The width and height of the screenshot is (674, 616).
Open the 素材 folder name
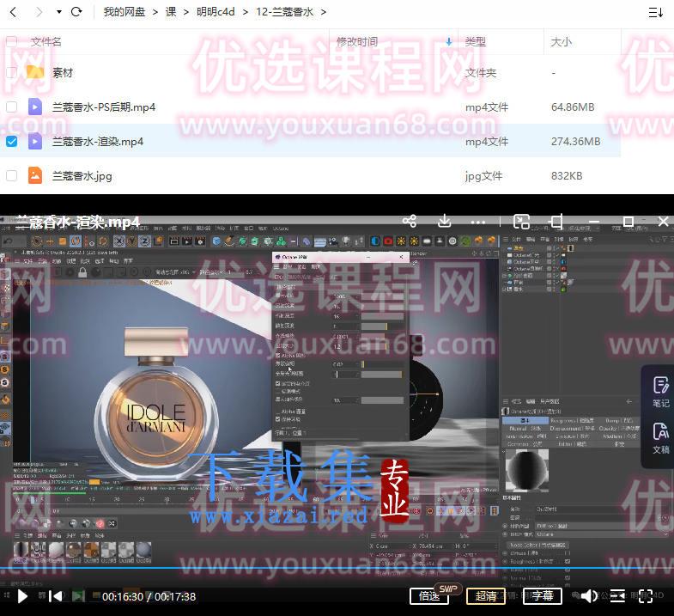pos(63,73)
